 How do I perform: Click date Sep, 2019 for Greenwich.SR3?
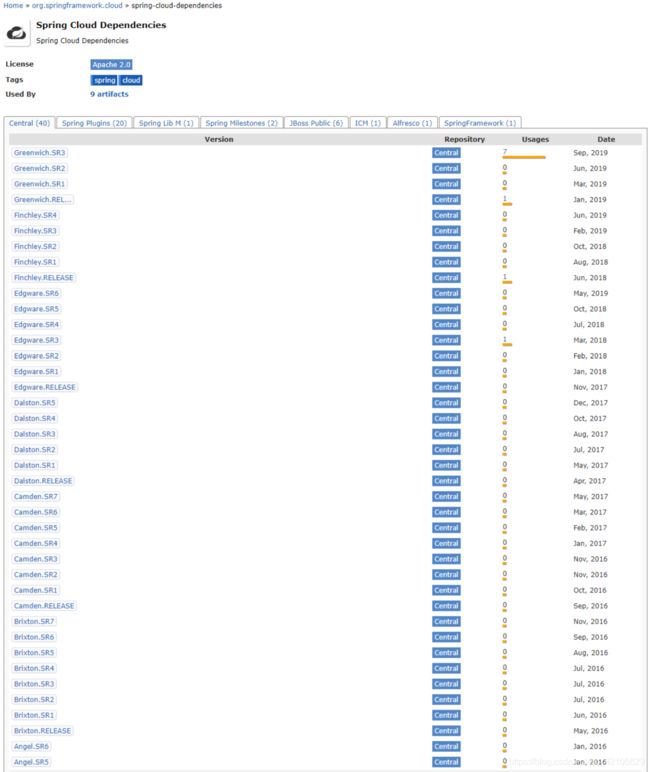coord(590,153)
